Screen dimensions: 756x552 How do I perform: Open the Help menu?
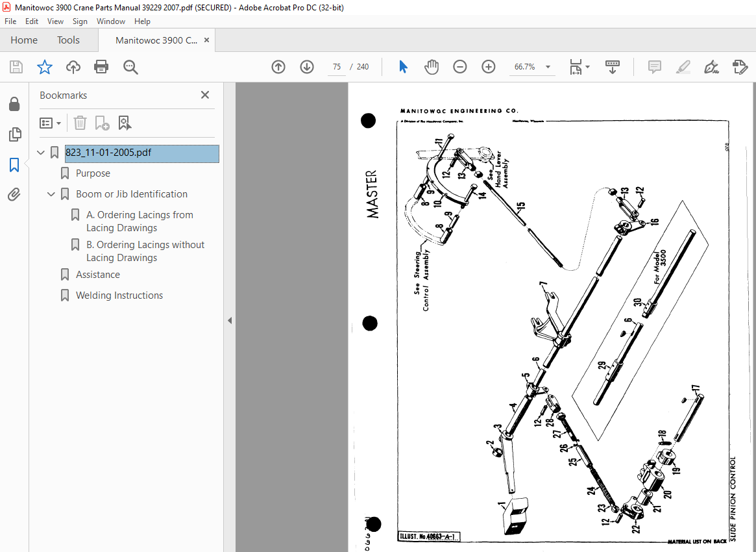point(142,21)
